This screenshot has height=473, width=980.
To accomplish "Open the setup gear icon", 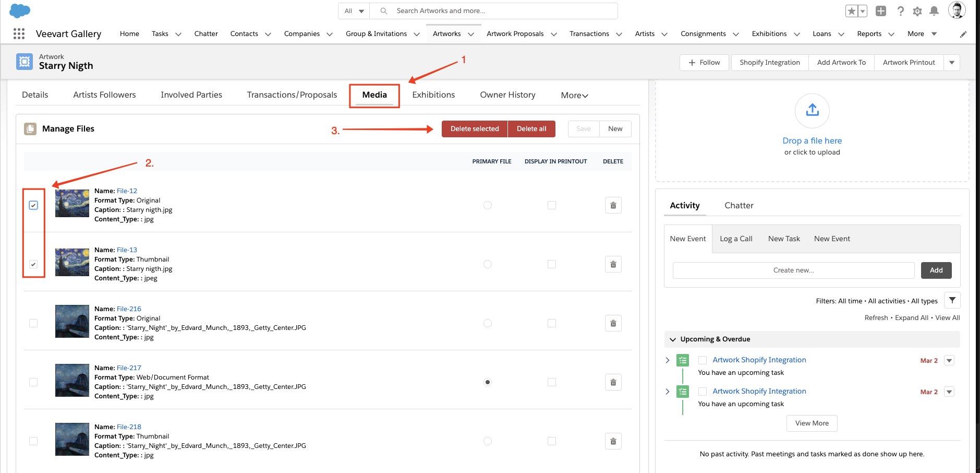I will pos(917,11).
